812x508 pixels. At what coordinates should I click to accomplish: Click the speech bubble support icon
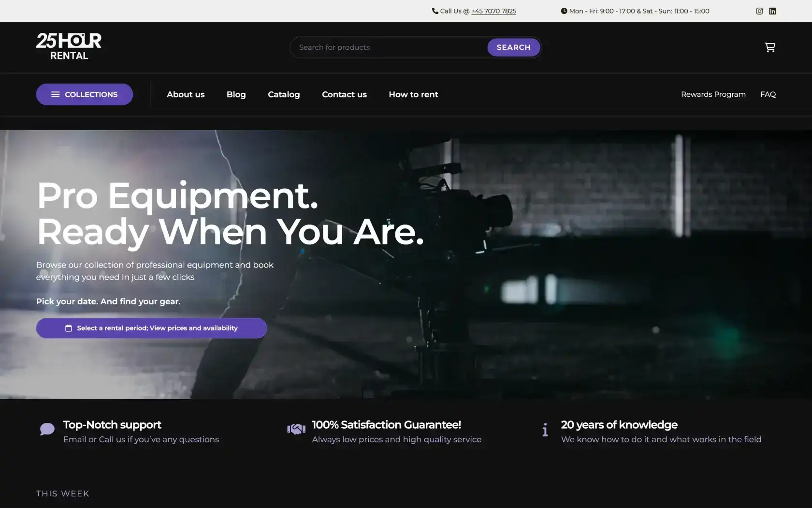point(47,429)
